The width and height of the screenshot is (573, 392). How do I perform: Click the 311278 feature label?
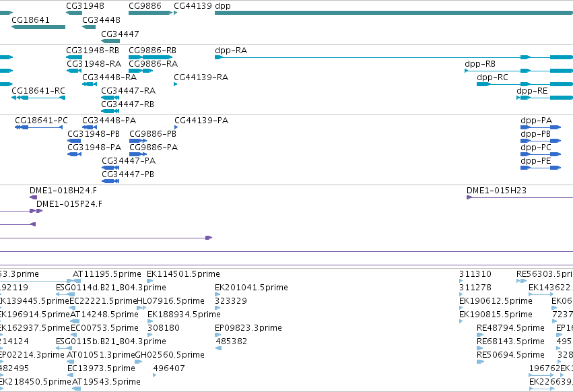pos(475,288)
